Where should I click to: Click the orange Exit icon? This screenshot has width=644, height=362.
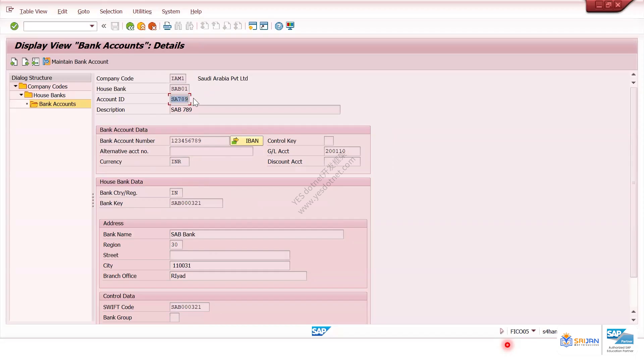tap(141, 26)
